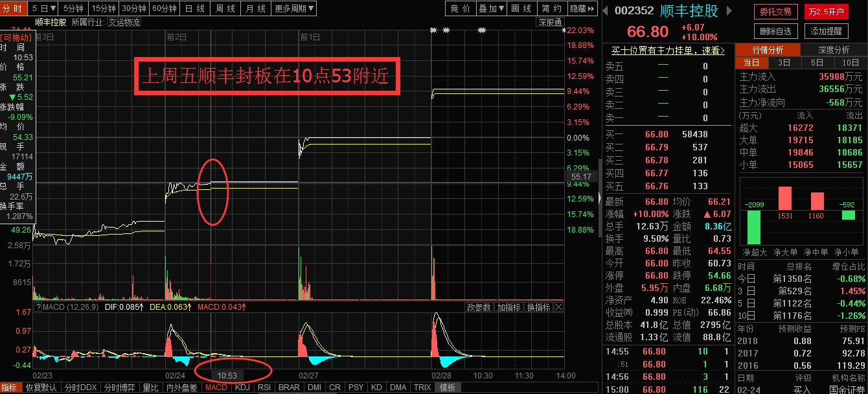
Task: Show the 月线 monthly K-line chart
Action: coord(255,8)
